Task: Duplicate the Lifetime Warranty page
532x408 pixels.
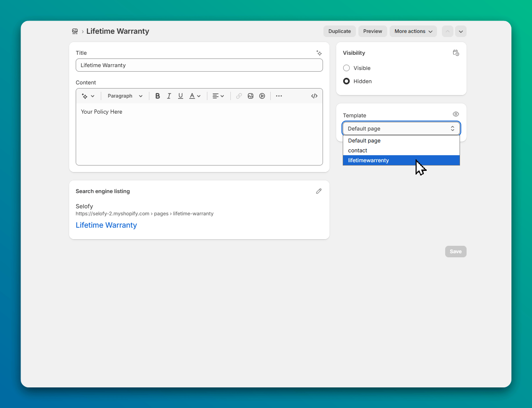Action: (x=339, y=31)
